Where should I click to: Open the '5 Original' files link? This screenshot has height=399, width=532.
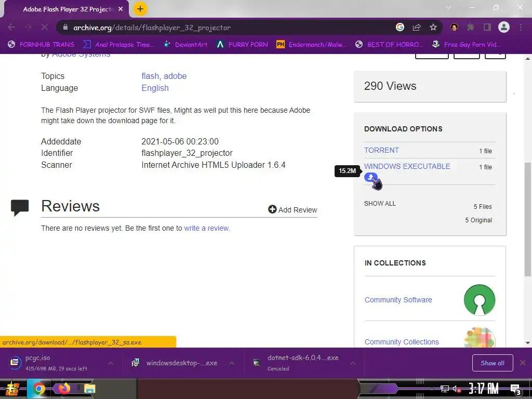[478, 220]
